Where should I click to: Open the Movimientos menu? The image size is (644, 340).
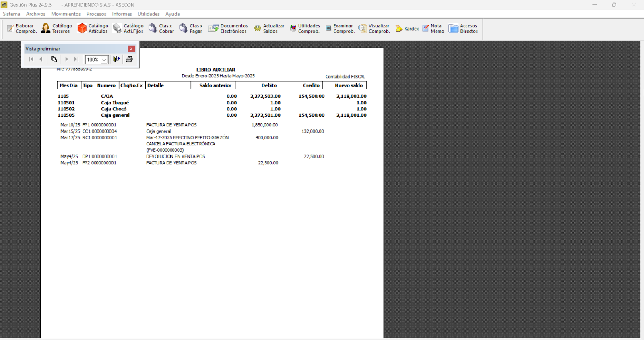66,14
